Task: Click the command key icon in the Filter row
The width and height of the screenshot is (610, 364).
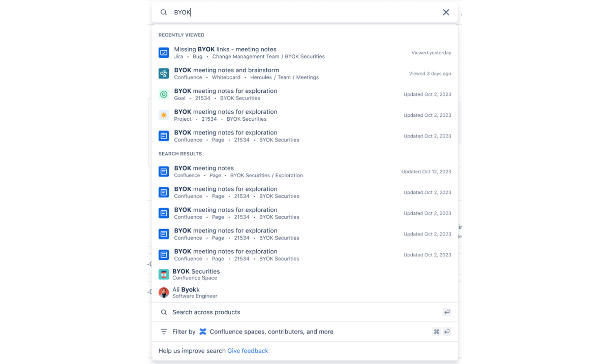Action: point(436,332)
